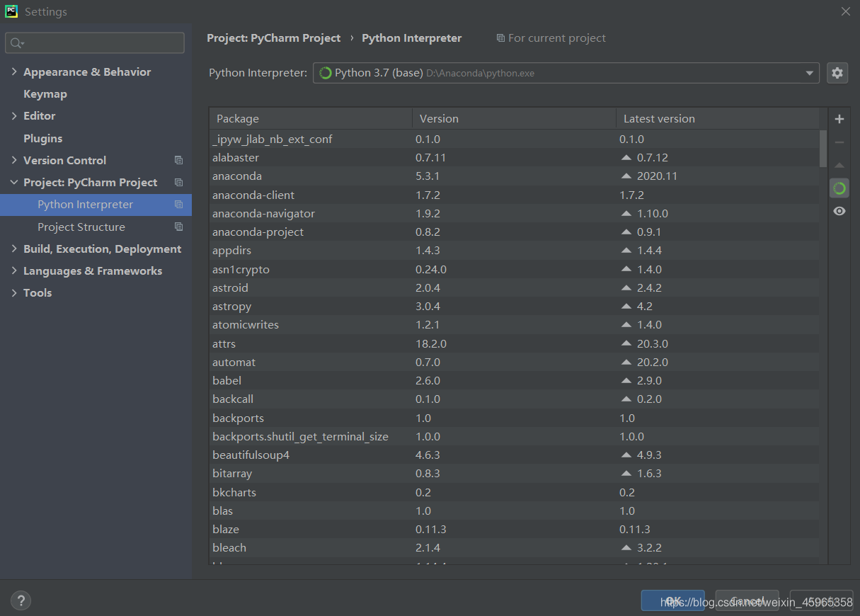The height and width of the screenshot is (616, 860).
Task: Close the Settings dialog window
Action: tap(845, 11)
